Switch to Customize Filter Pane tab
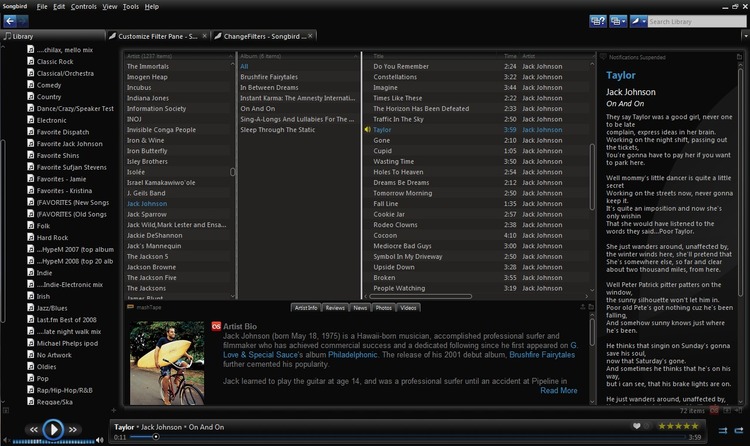 (x=157, y=36)
